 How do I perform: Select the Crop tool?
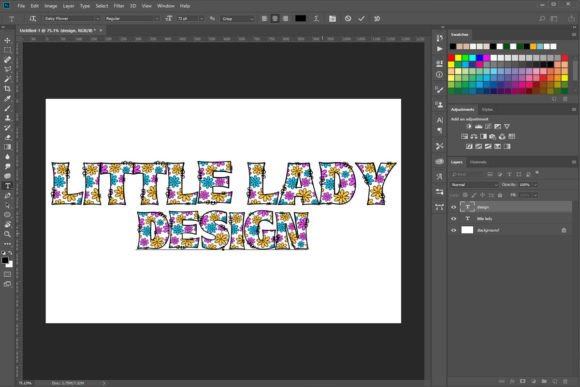point(7,89)
